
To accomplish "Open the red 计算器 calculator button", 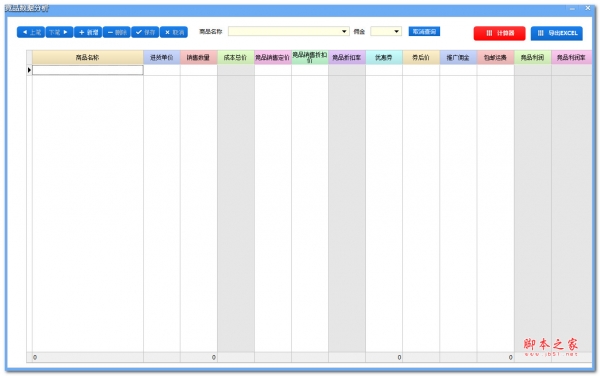I will [x=499, y=33].
